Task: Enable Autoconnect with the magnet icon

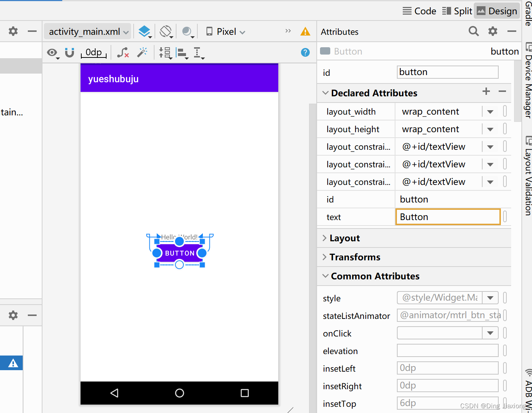Action: coord(69,52)
